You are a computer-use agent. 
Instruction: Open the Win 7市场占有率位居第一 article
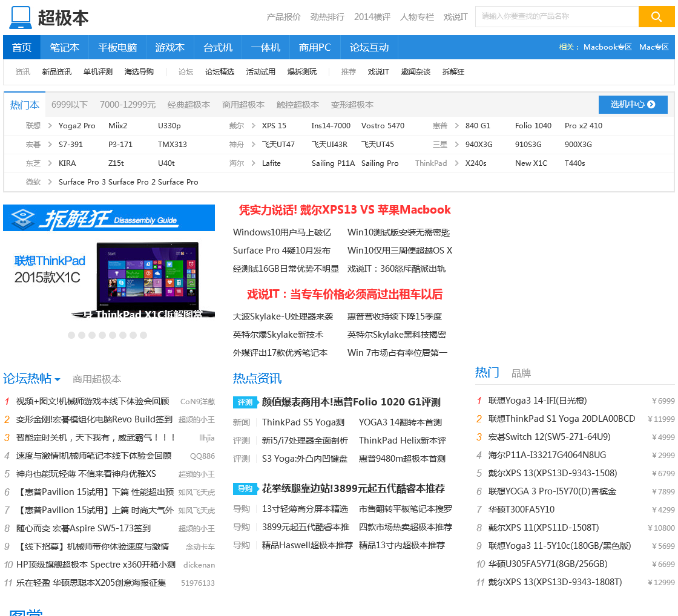(397, 353)
